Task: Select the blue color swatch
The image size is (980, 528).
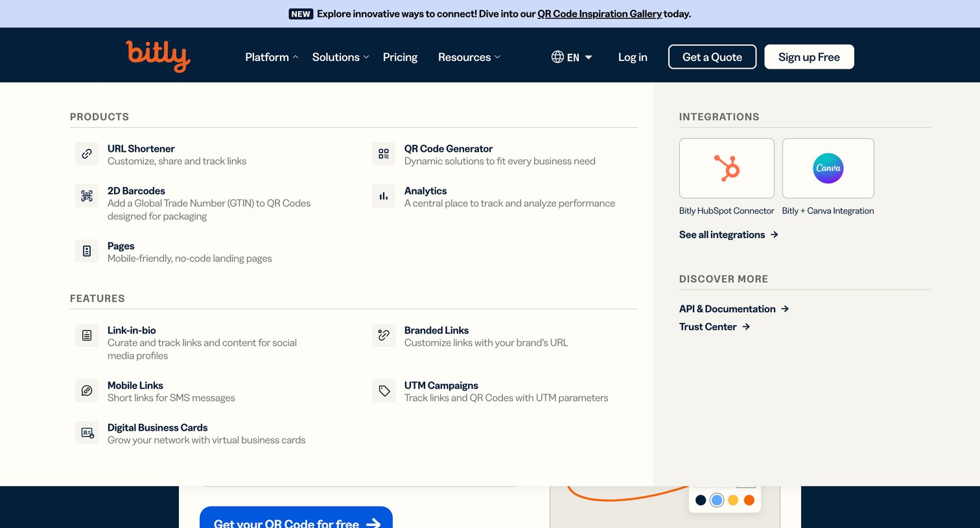Action: pos(717,500)
